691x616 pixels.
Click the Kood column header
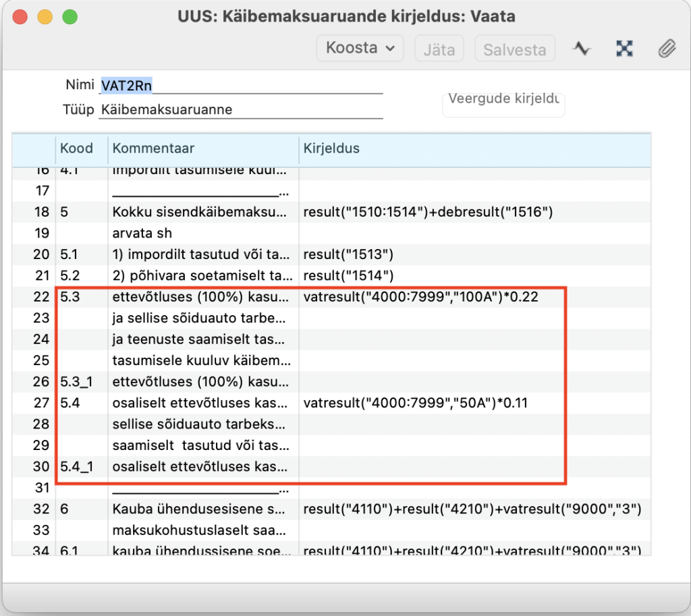77,148
